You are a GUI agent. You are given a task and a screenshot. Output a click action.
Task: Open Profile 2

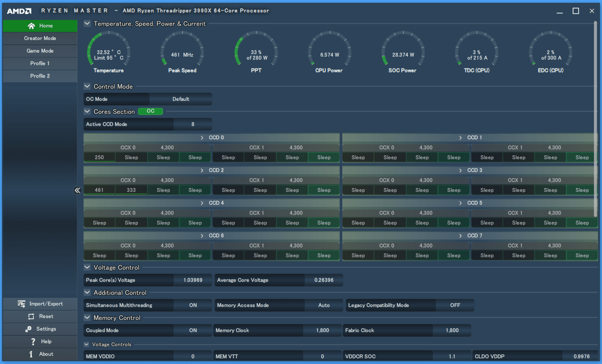coord(40,76)
